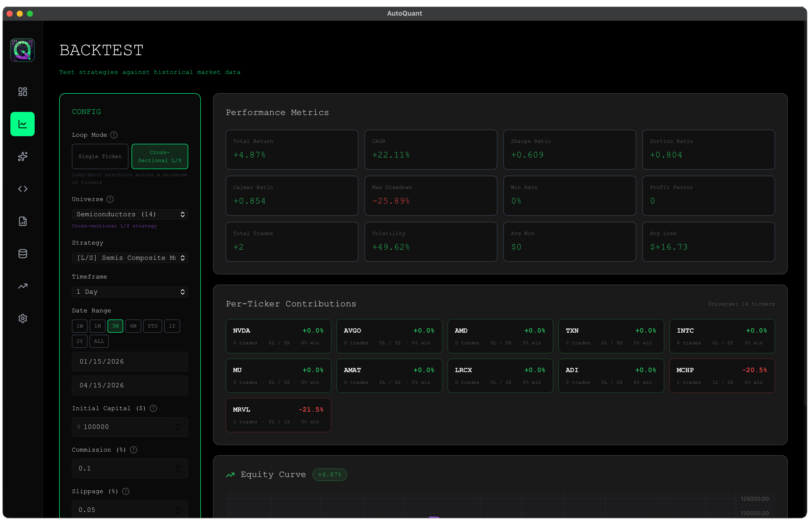Image resolution: width=812 pixels, height=523 pixels.
Task: Show the Loop Mode help tooltip icon
Action: (x=114, y=135)
